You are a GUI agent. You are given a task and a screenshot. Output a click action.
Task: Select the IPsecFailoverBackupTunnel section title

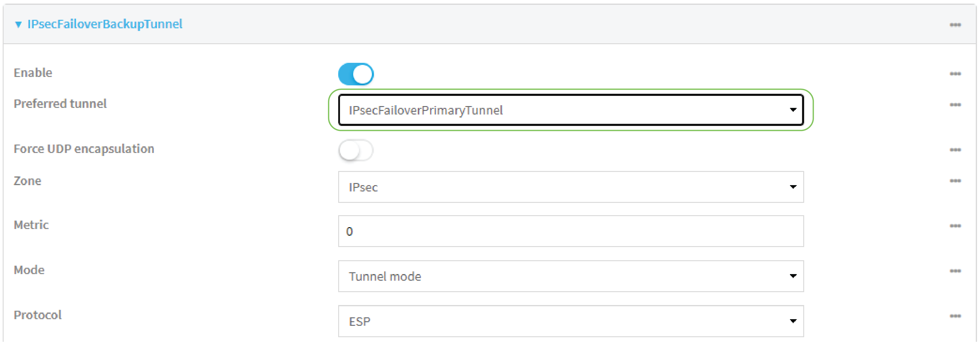pyautogui.click(x=106, y=24)
